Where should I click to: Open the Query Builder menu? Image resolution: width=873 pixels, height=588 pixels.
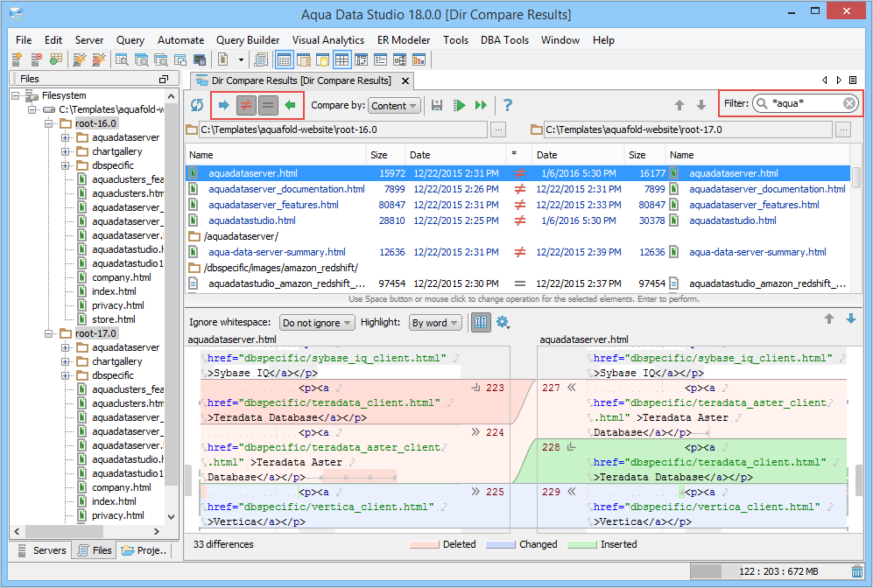coord(248,40)
